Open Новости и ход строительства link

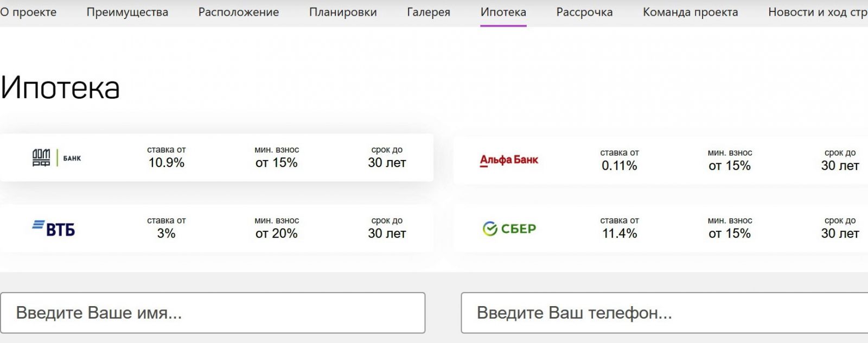click(818, 12)
